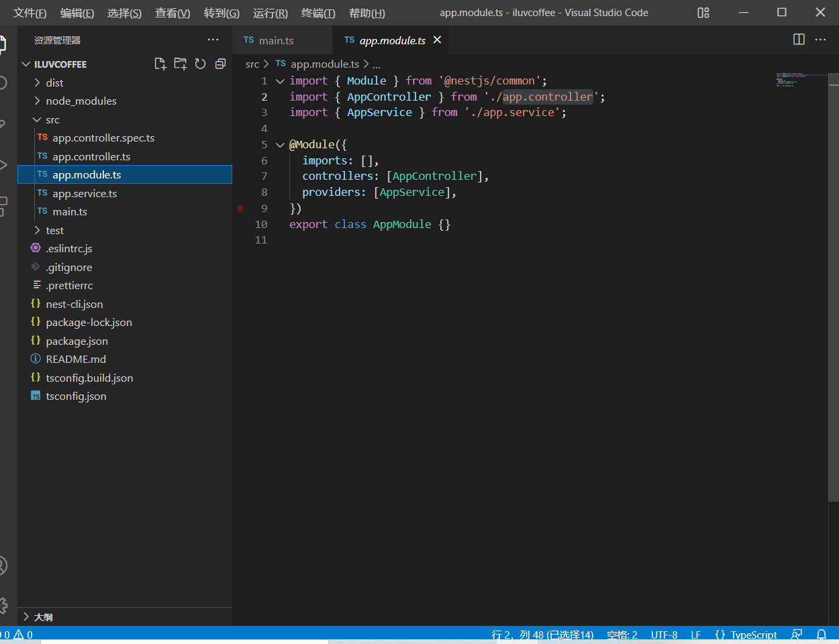Open the notifications bell in status bar
Viewport: 839px width, 644px height.
pyautogui.click(x=821, y=635)
